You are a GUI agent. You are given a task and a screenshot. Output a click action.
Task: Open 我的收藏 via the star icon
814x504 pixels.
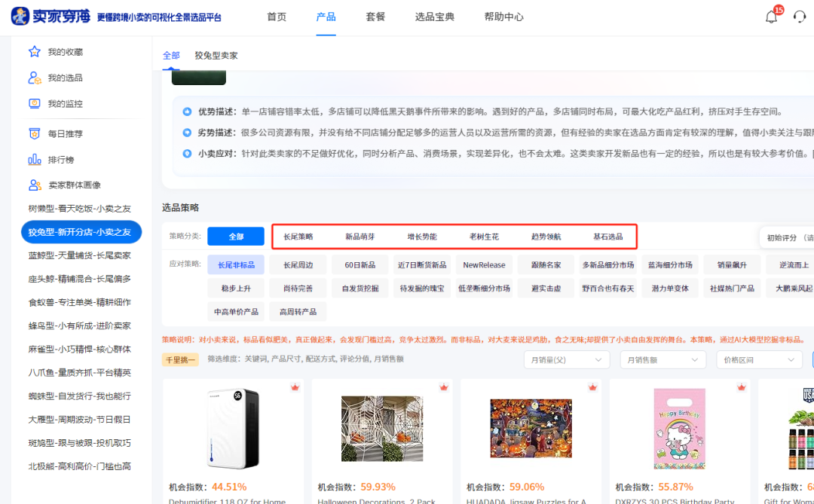point(33,50)
